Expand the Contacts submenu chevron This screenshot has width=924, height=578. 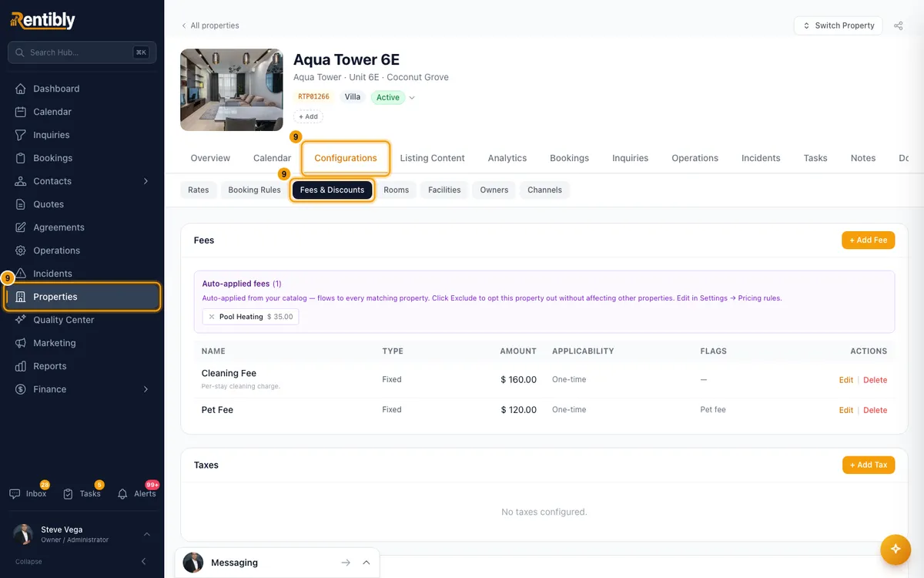tap(146, 181)
